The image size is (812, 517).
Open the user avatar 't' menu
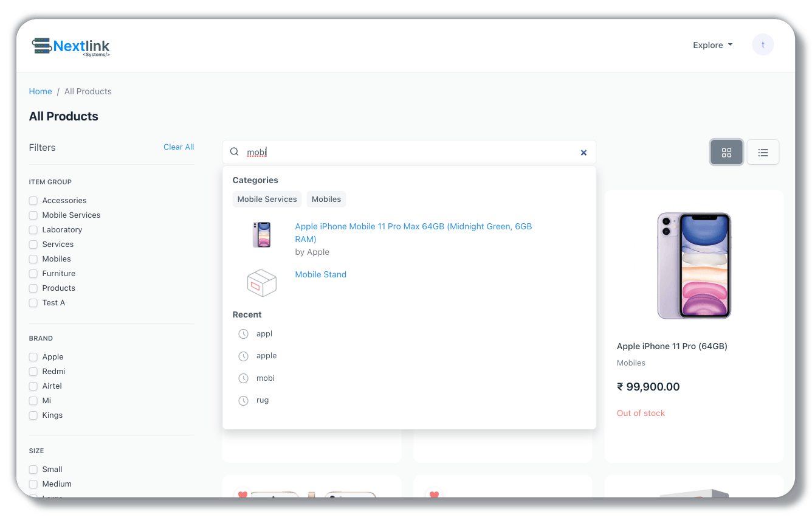(763, 45)
